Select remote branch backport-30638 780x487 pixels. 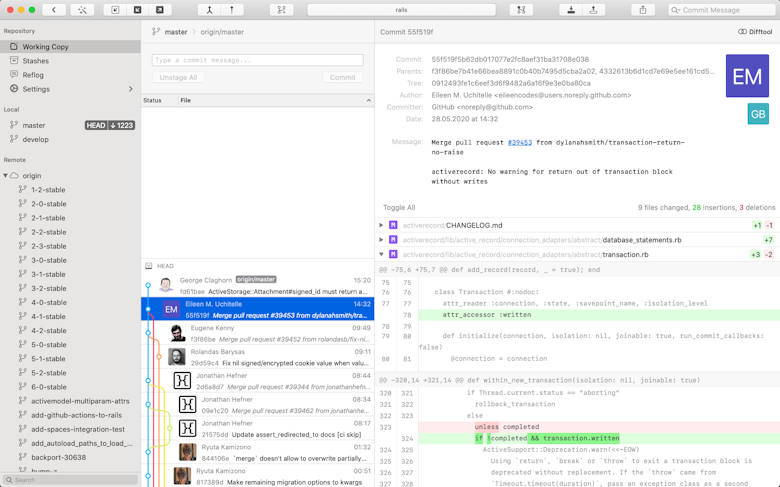click(59, 457)
